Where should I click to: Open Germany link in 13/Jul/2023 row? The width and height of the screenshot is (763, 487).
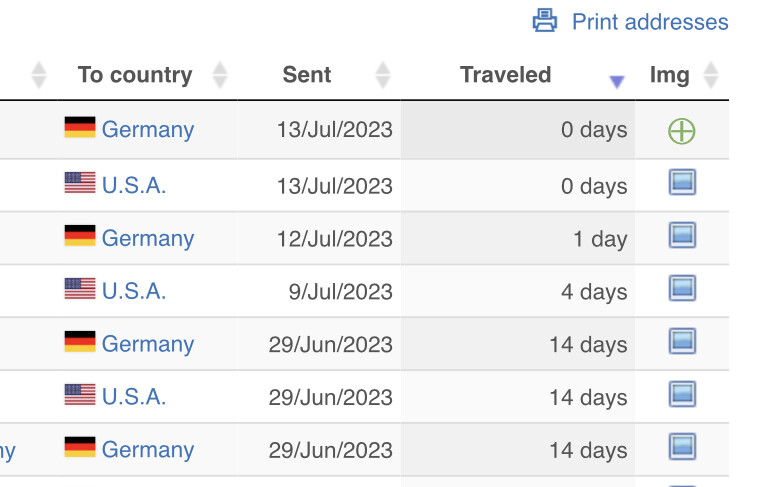coord(148,130)
